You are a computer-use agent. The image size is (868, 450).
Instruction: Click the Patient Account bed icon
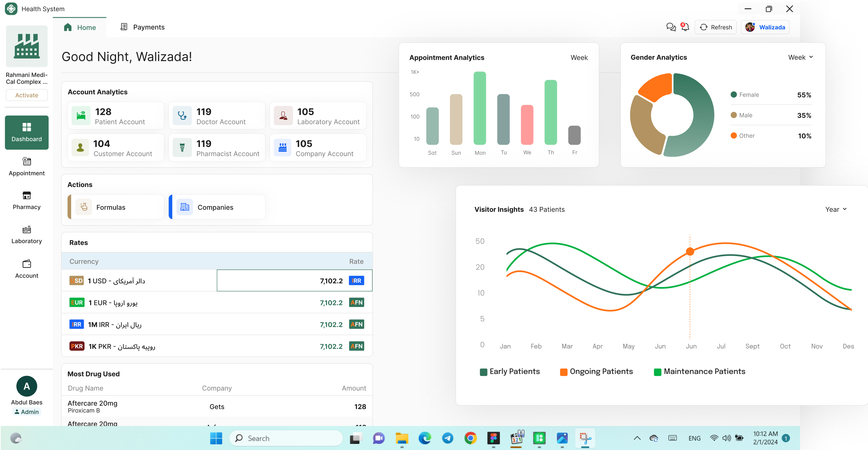[x=81, y=116]
